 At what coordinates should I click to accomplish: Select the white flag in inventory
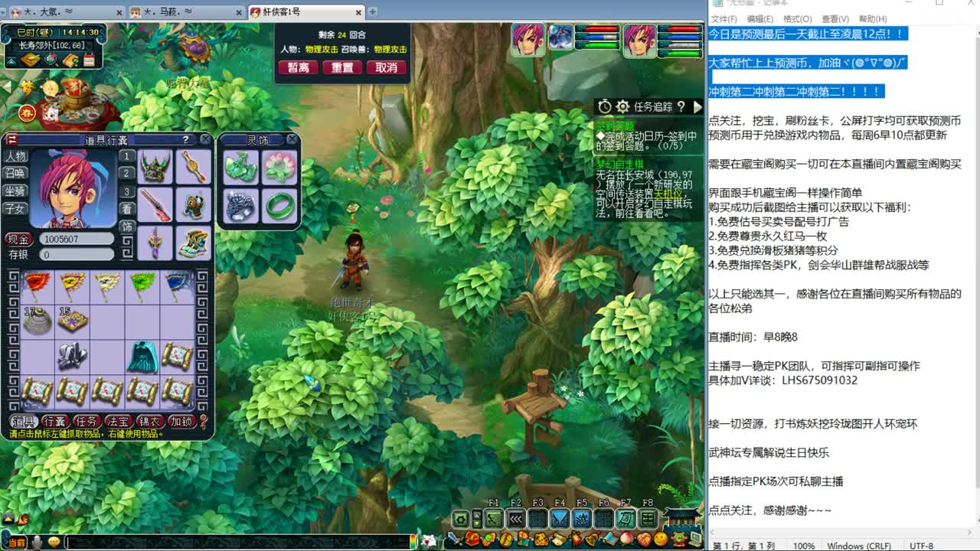107,286
